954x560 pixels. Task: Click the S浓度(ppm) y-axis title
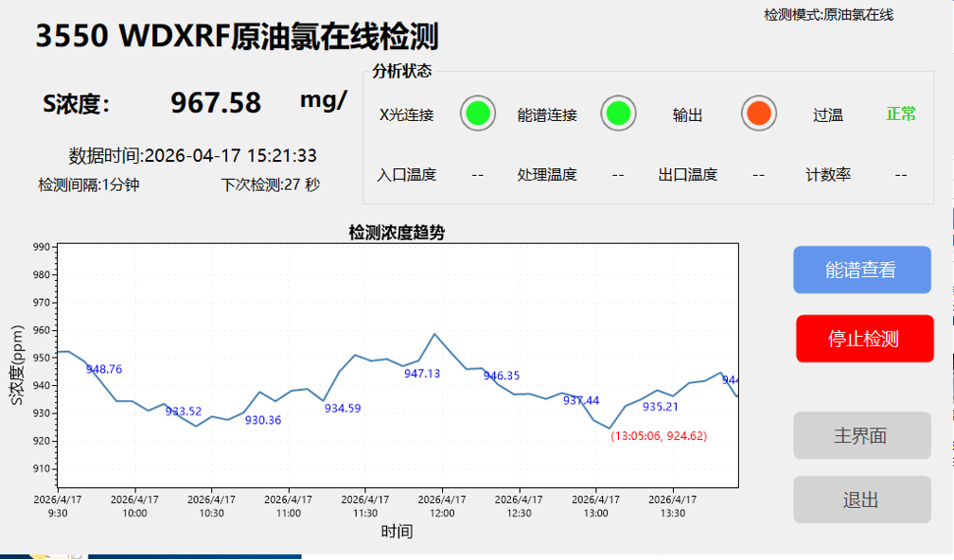(x=16, y=365)
